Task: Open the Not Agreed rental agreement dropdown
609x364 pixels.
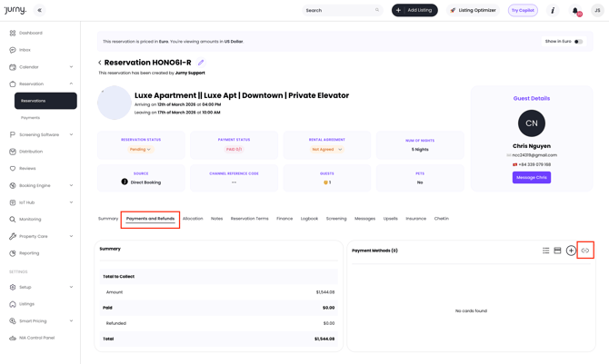Action: (326, 149)
